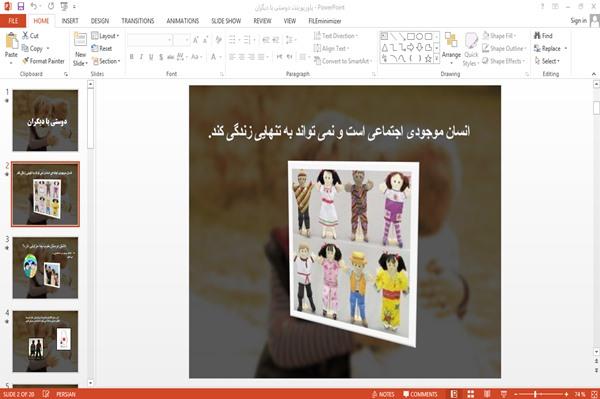Open the Layout dropdown
The width and height of the screenshot is (600, 399).
pyautogui.click(x=106, y=36)
